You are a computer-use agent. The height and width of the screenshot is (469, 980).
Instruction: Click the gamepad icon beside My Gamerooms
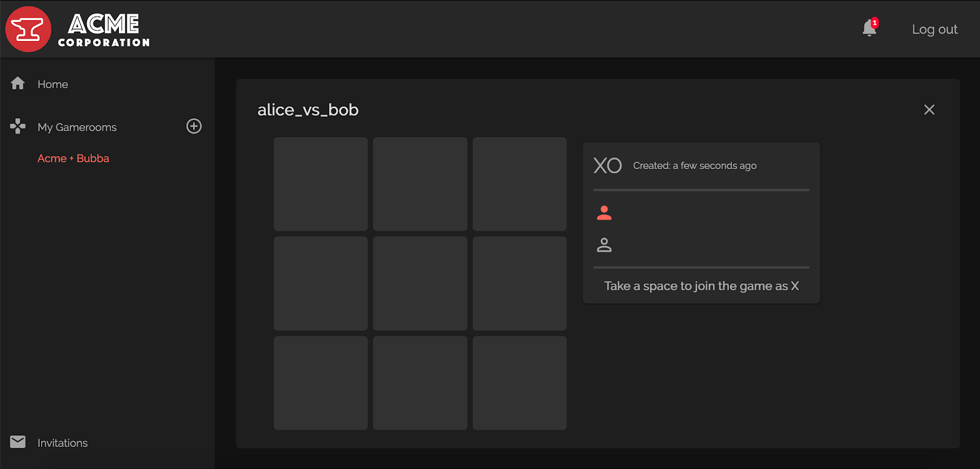[x=18, y=126]
